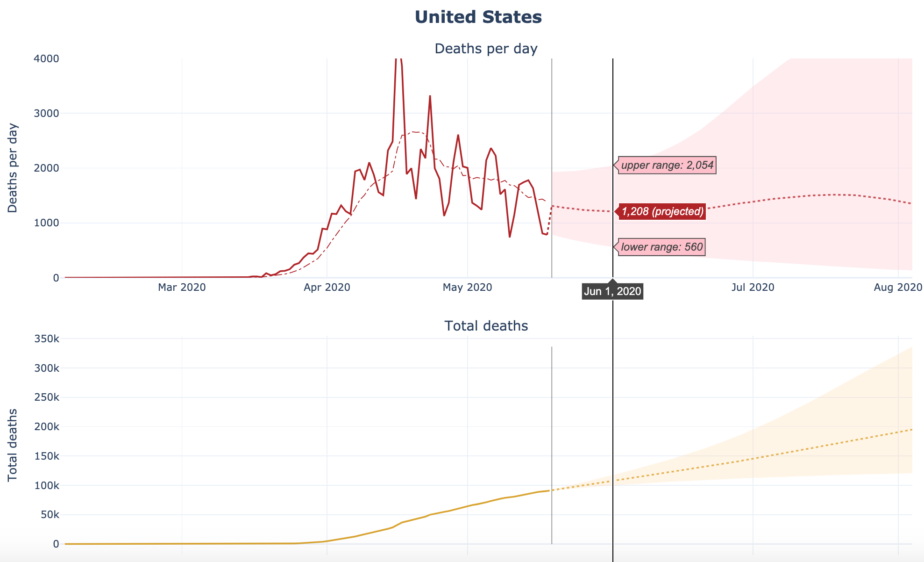
Task: Click the 100k tick on total deaths axis
Action: pyautogui.click(x=47, y=486)
